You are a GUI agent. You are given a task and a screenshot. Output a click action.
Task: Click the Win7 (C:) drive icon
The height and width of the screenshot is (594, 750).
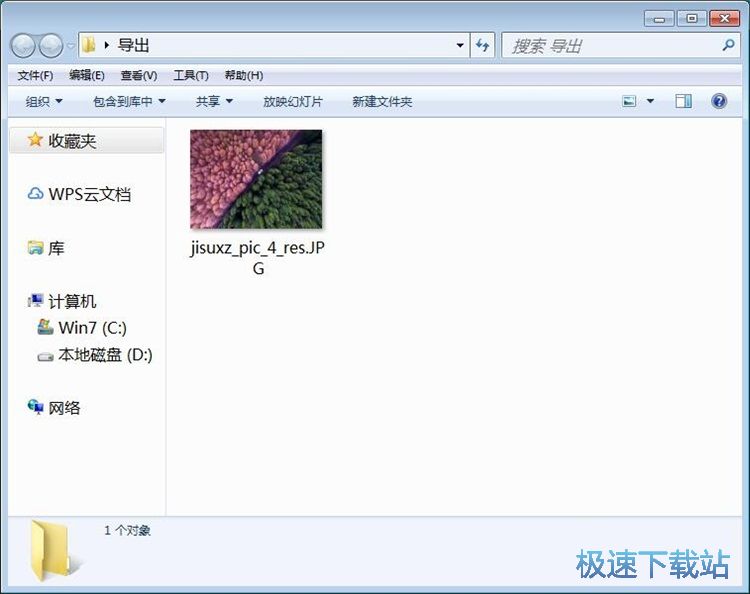(x=45, y=327)
